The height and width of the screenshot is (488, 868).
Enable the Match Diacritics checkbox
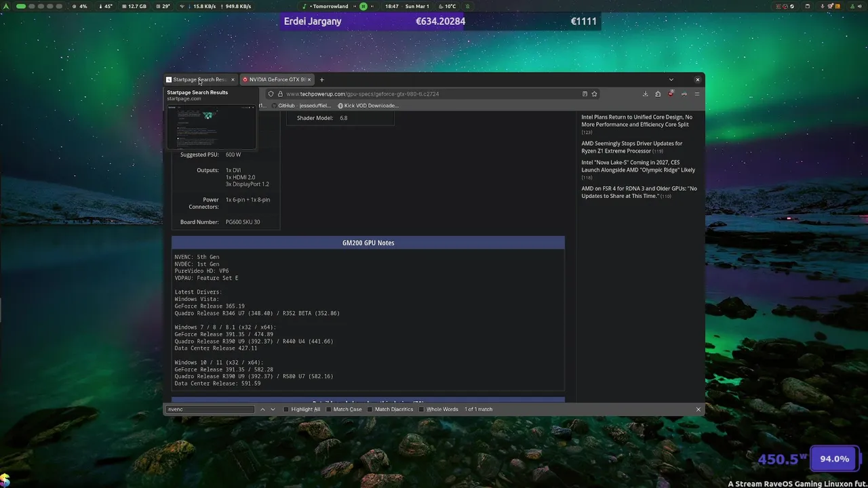coord(370,409)
